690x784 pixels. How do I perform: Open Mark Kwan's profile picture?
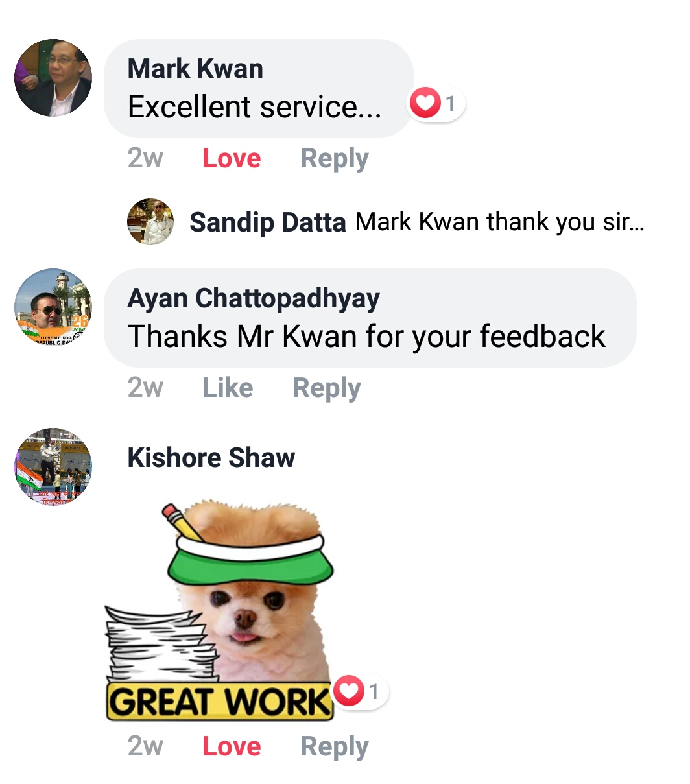coord(53,78)
